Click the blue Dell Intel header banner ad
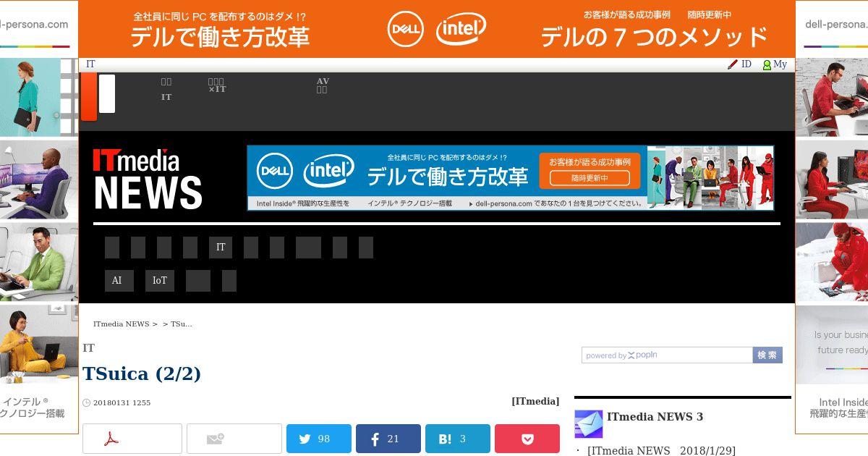 [511, 178]
